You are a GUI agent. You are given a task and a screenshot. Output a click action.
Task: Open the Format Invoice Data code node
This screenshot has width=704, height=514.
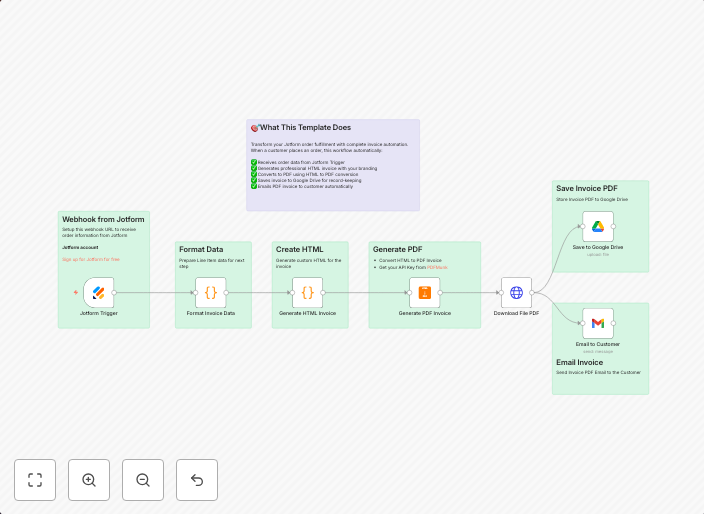(211, 293)
